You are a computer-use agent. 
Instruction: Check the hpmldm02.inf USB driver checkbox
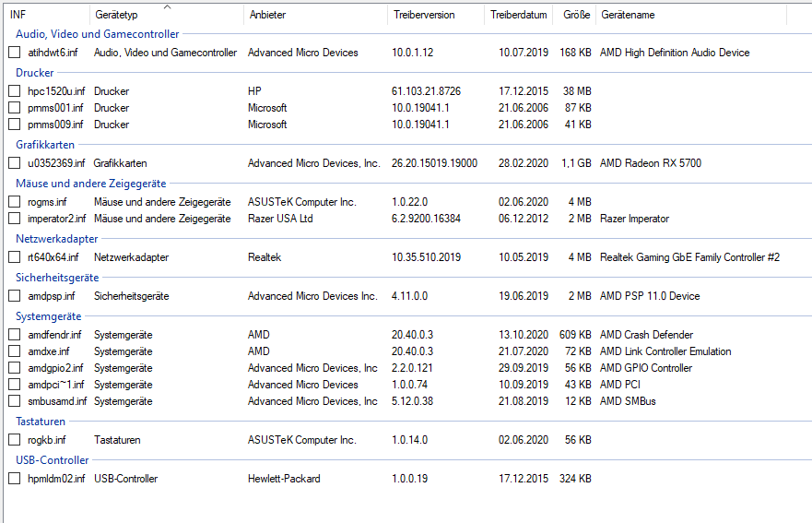coord(15,479)
